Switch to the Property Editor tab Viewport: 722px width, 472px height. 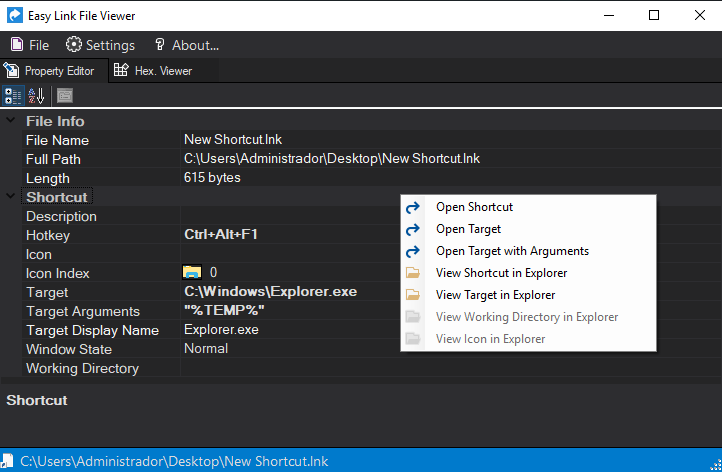[54, 71]
